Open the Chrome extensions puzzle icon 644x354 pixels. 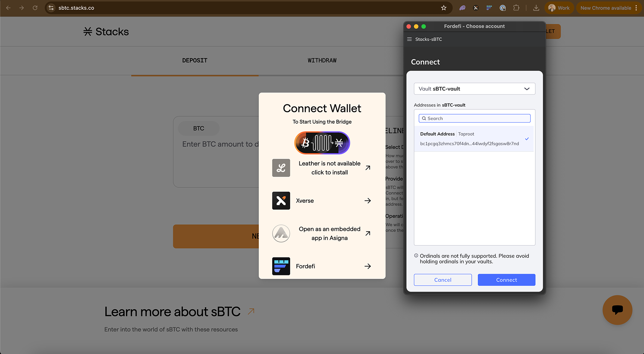click(x=516, y=8)
